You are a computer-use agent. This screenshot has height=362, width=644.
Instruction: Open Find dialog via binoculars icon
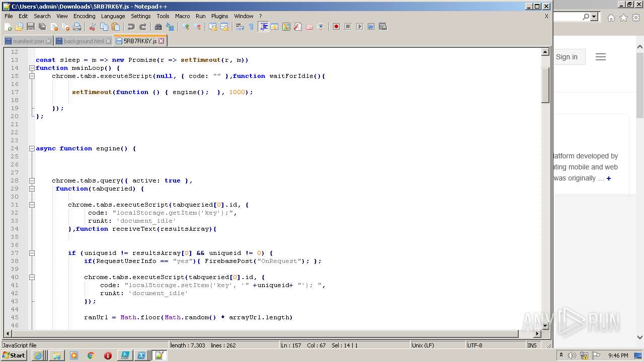point(158,27)
